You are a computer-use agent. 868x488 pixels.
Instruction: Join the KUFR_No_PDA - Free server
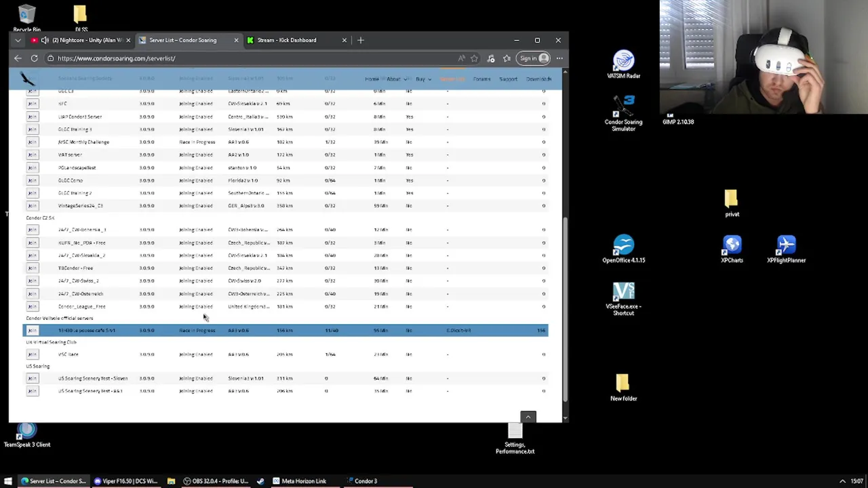coord(32,243)
